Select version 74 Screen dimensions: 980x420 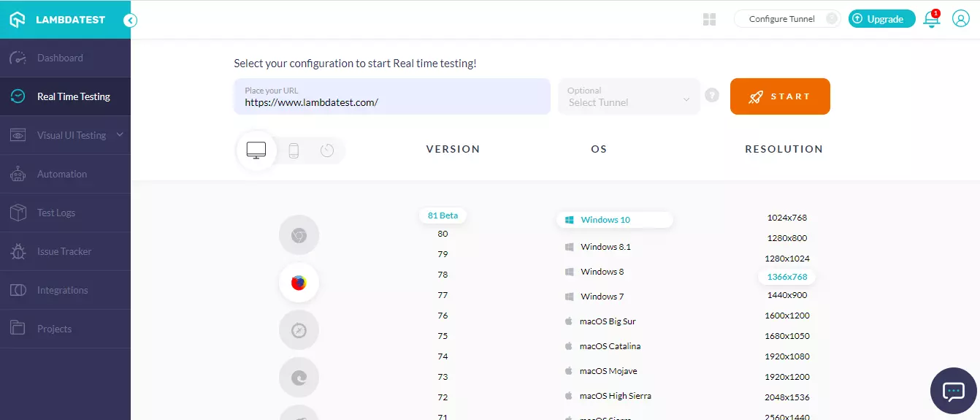tap(443, 356)
